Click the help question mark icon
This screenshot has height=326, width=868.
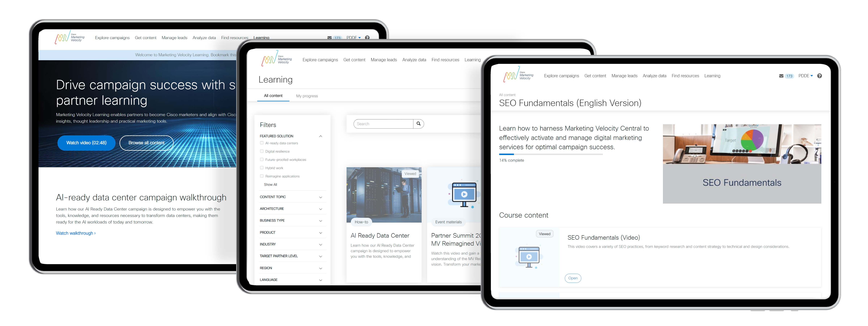(x=819, y=76)
